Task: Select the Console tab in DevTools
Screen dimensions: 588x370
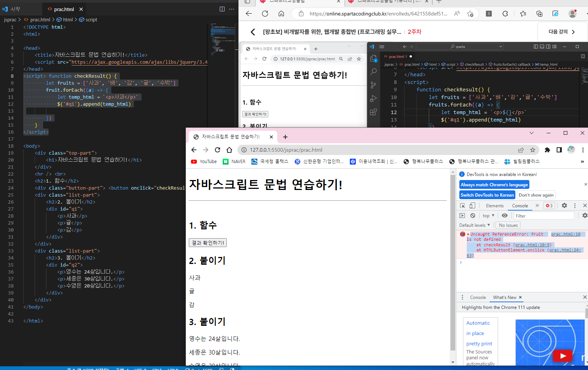Action: 520,206
